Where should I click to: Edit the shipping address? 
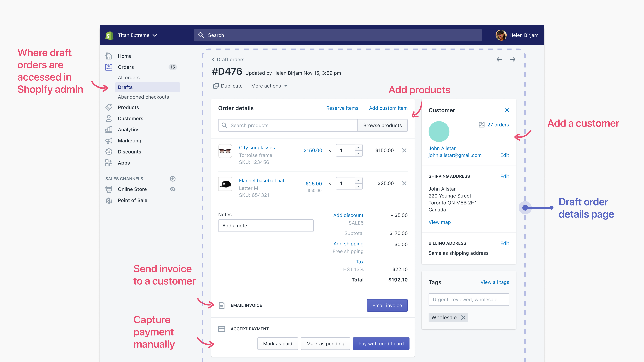504,176
